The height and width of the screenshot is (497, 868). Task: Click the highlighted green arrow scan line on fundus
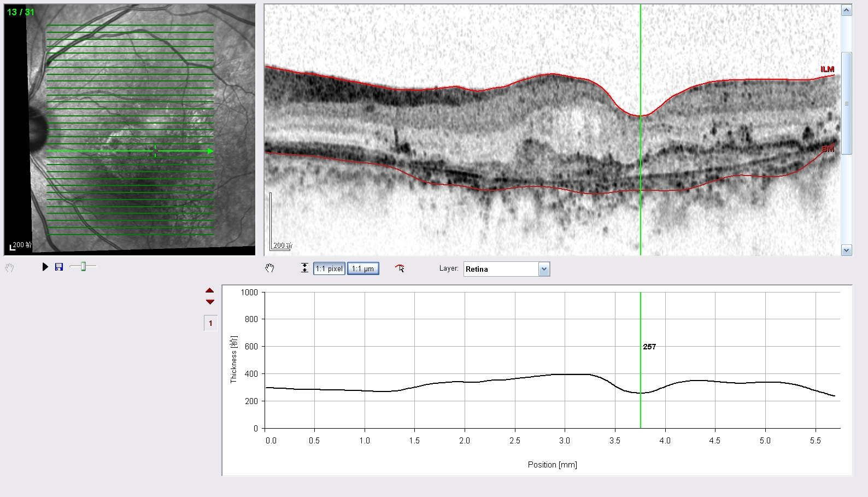point(130,151)
